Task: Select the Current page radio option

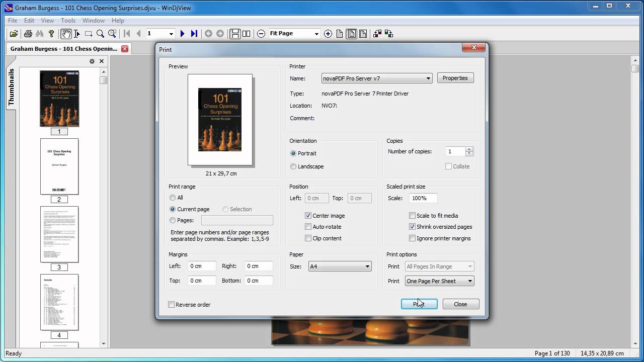Action: [173, 209]
